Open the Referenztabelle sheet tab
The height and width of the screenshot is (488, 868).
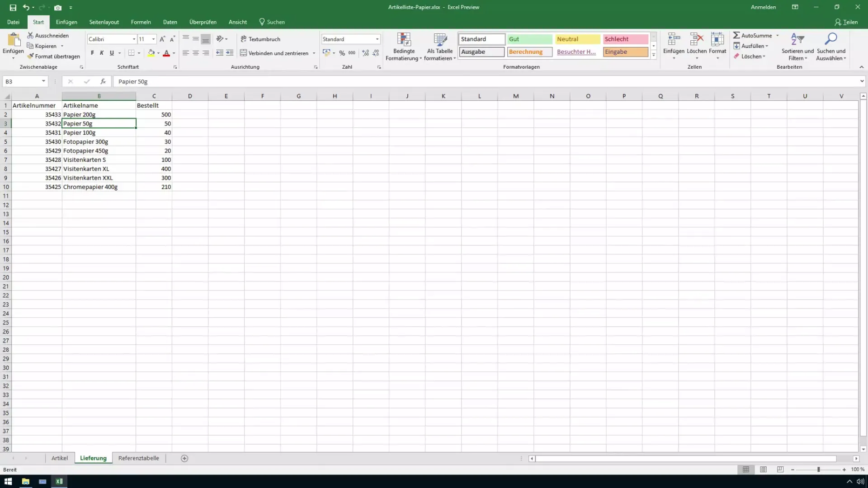138,458
